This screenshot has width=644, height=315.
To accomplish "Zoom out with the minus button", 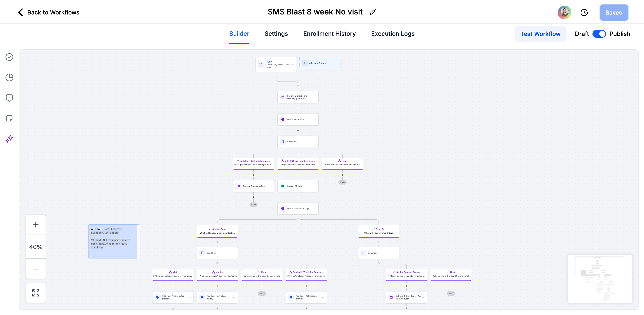I will tap(36, 269).
